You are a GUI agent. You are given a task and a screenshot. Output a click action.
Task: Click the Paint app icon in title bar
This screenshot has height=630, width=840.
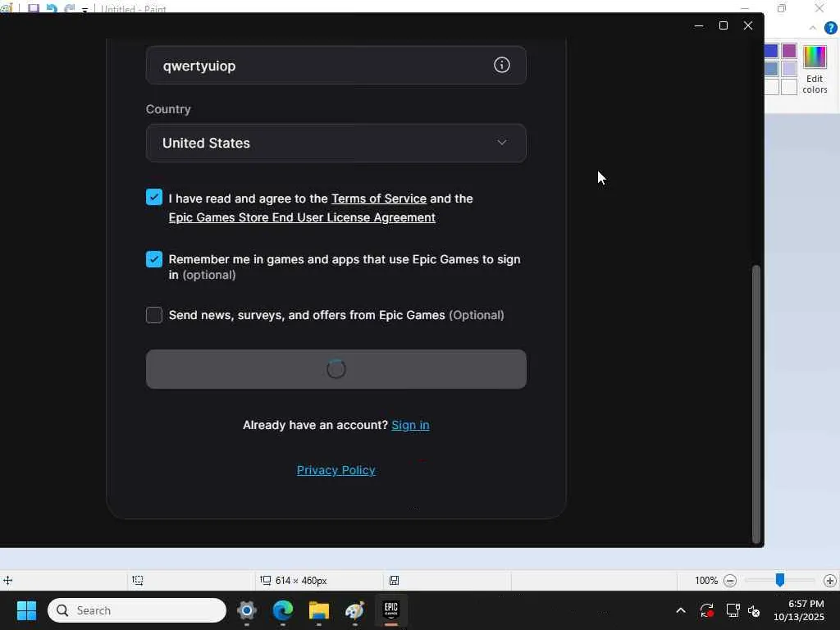click(x=6, y=8)
